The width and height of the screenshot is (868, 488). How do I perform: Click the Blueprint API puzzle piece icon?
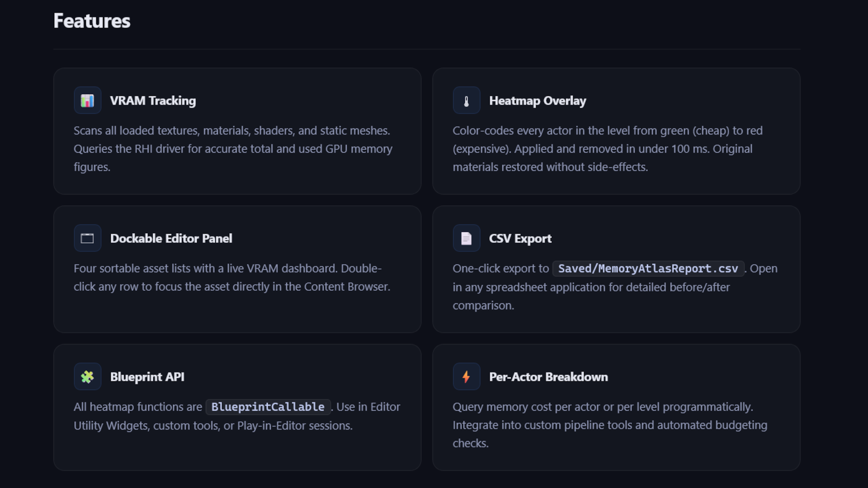click(x=87, y=376)
